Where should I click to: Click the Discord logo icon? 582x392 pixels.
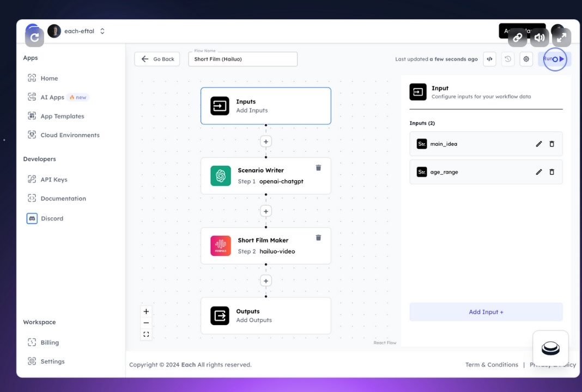(32, 218)
